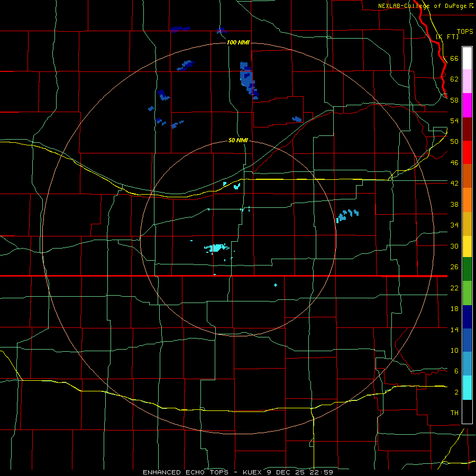Click the 62 legend value
Screen dimensions: 476x476
(x=454, y=79)
